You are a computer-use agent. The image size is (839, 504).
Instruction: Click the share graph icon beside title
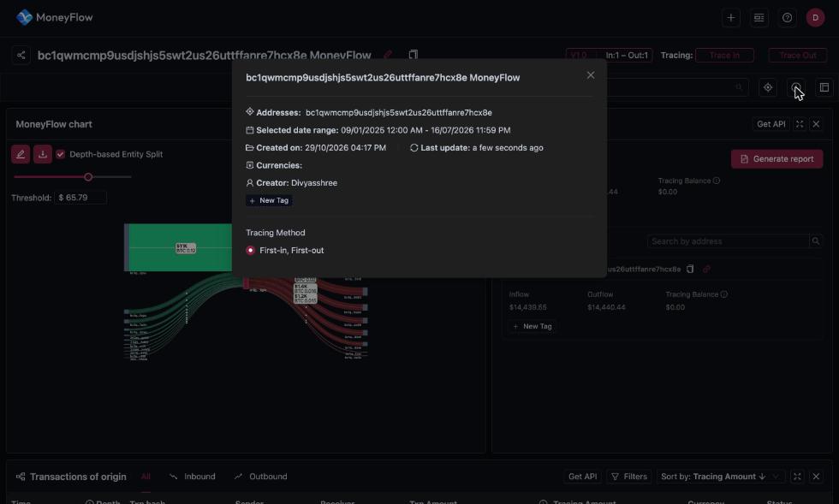pos(21,55)
